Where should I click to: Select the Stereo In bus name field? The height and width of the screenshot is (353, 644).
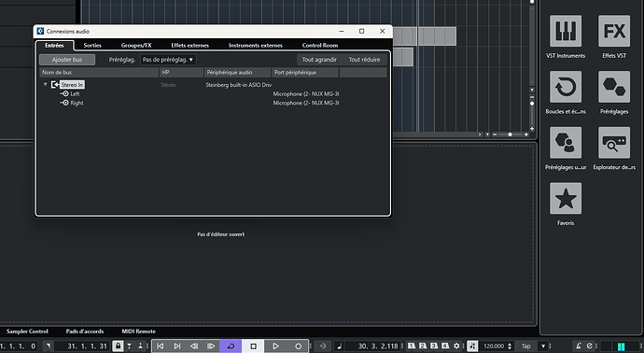coord(72,85)
